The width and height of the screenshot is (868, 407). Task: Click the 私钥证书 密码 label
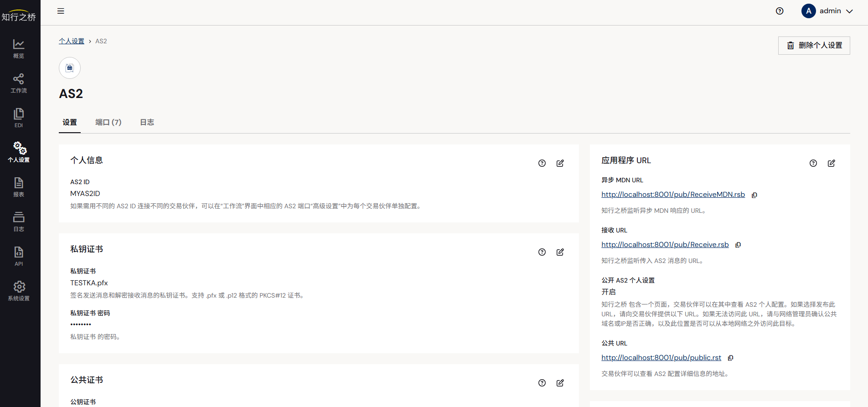90,313
